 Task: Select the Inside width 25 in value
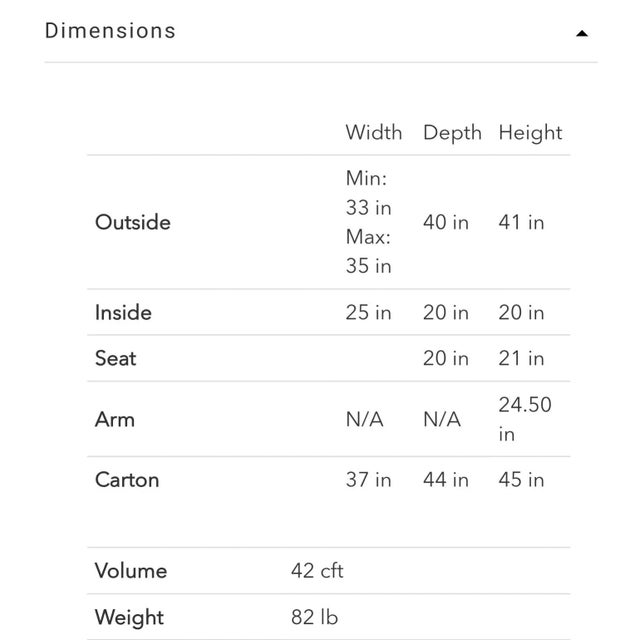click(x=369, y=312)
